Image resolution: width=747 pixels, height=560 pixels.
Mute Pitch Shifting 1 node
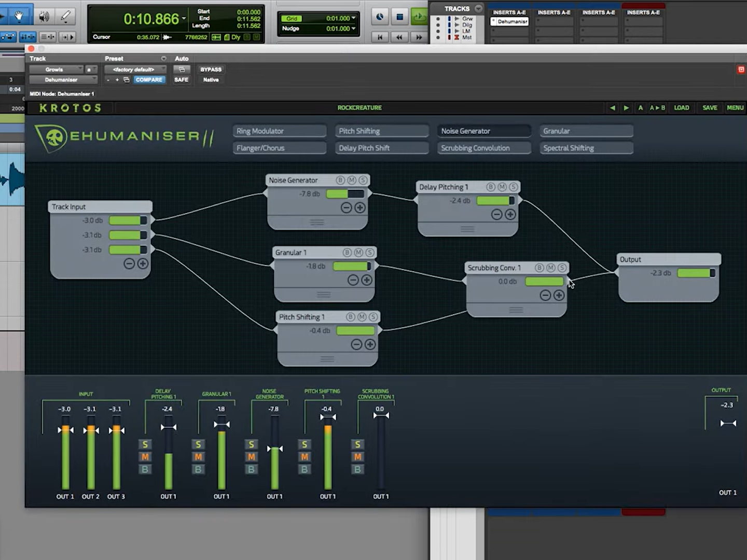[362, 317]
